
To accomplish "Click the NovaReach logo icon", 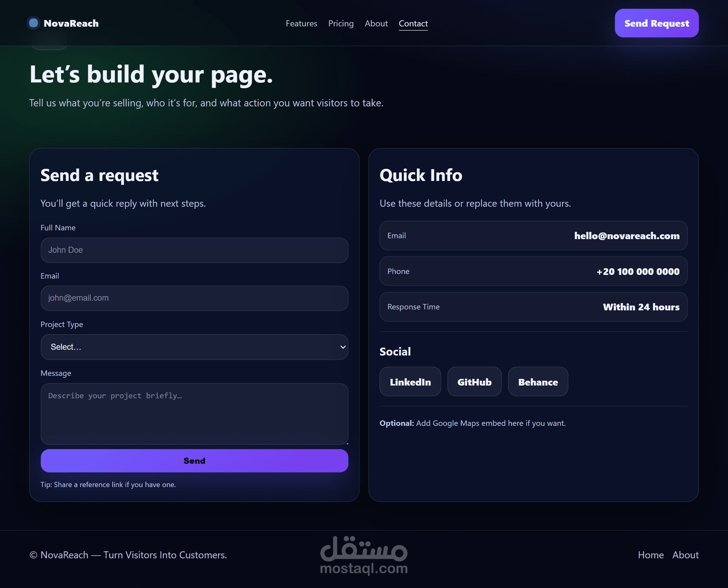I will (x=33, y=23).
